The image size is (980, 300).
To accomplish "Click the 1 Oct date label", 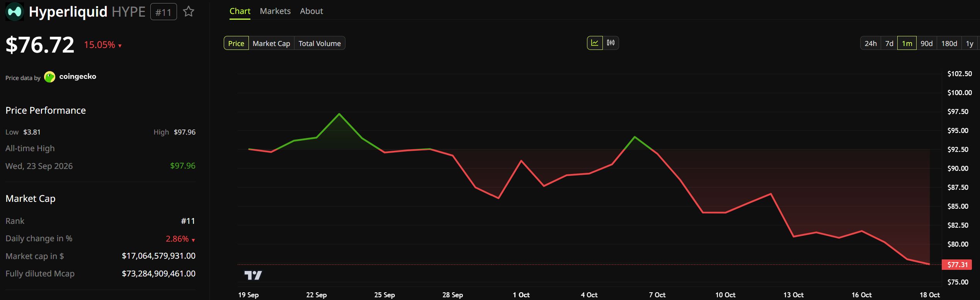I will point(521,295).
